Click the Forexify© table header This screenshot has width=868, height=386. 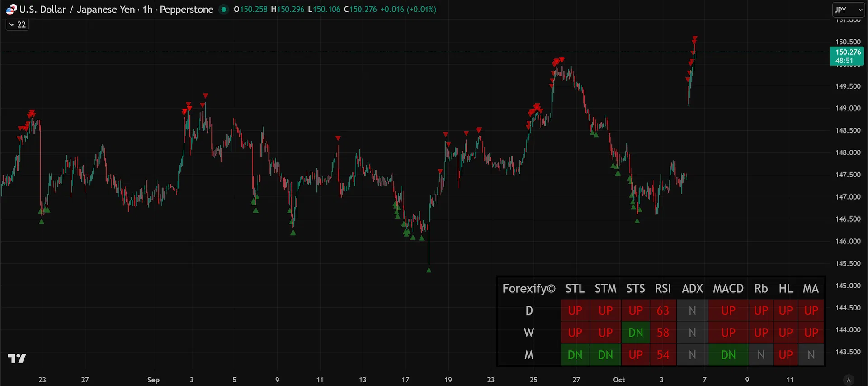click(x=529, y=288)
